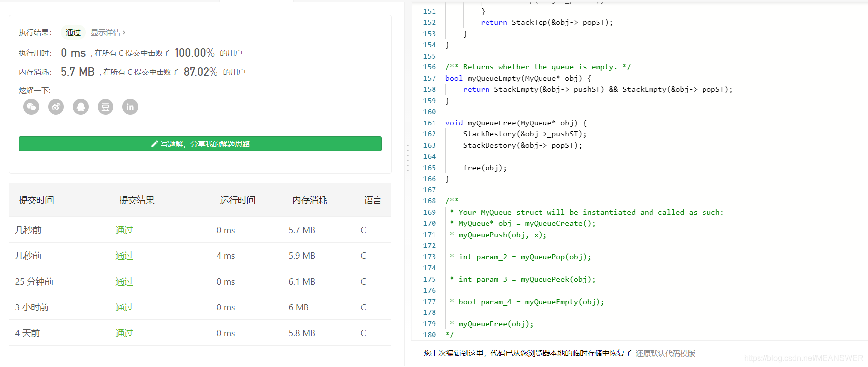This screenshot has height=367, width=868.
Task: Click line number 161 in editor gutter
Action: click(429, 123)
